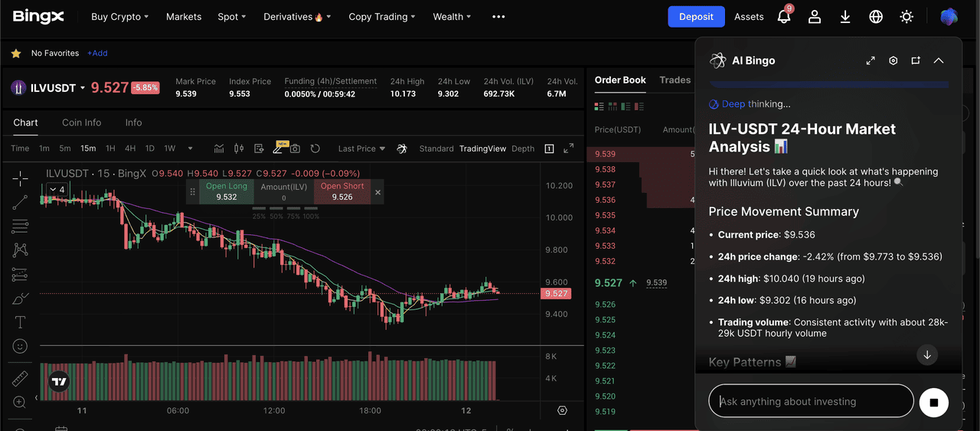The width and height of the screenshot is (980, 431).
Task: Switch to the Coin Info tab
Action: point(82,122)
